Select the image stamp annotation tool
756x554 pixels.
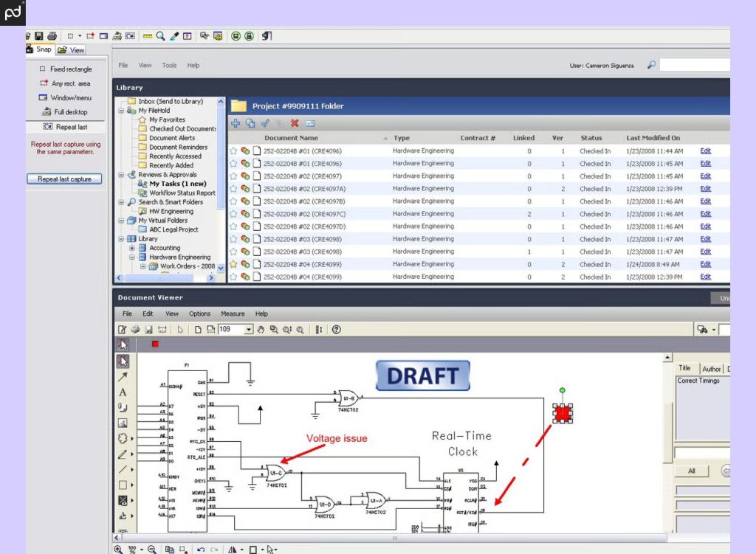click(123, 423)
